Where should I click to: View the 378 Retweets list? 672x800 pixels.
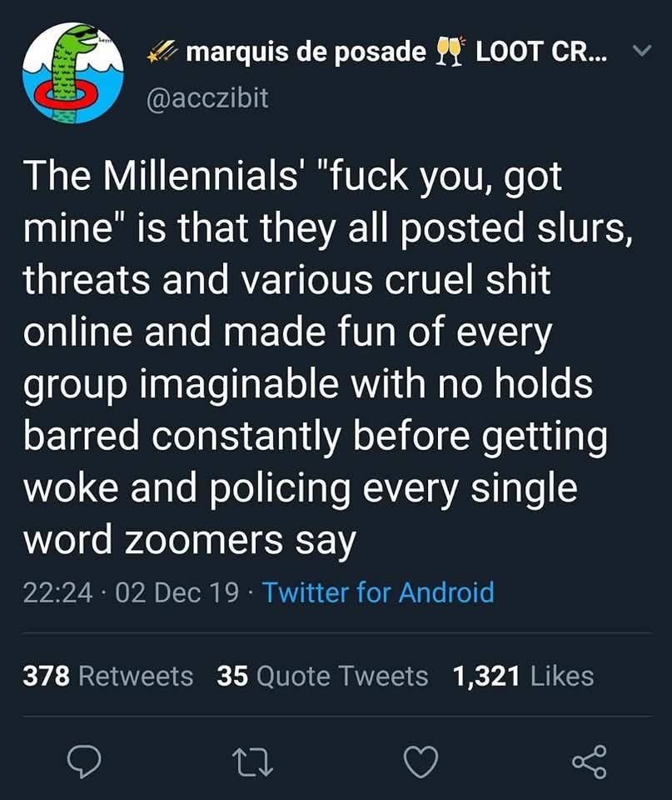click(x=107, y=676)
